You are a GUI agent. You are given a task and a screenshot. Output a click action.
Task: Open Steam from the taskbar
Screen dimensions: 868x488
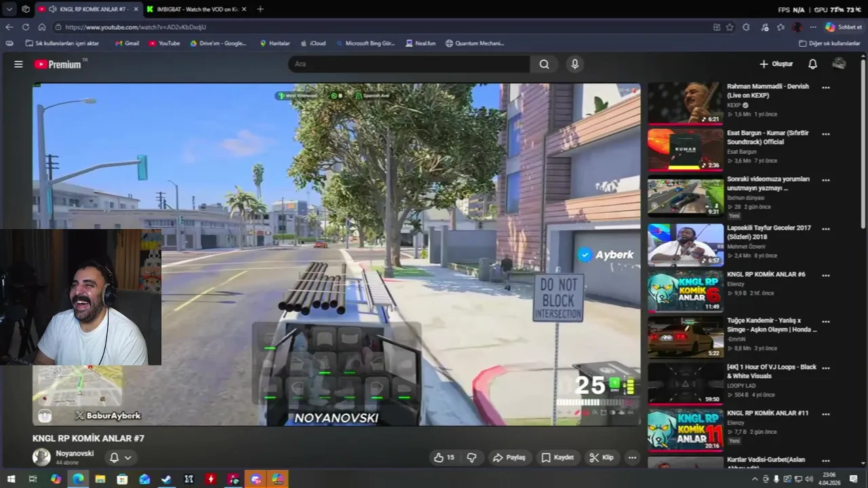point(166,479)
